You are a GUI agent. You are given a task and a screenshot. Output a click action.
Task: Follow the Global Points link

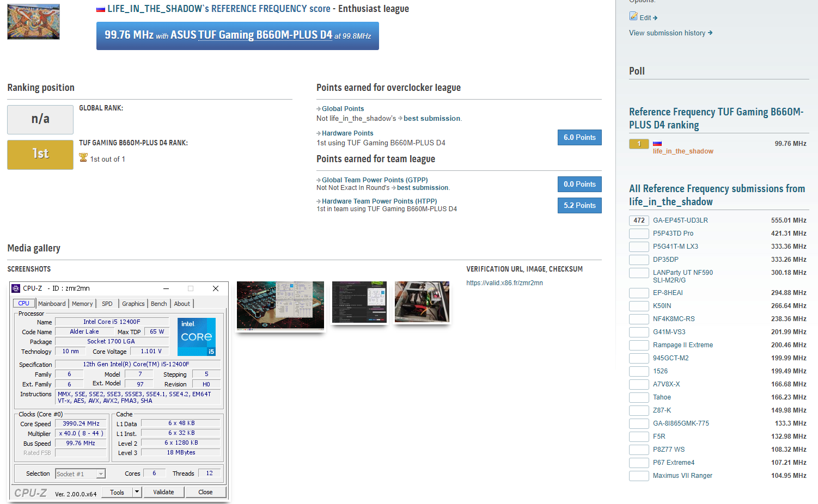[343, 109]
